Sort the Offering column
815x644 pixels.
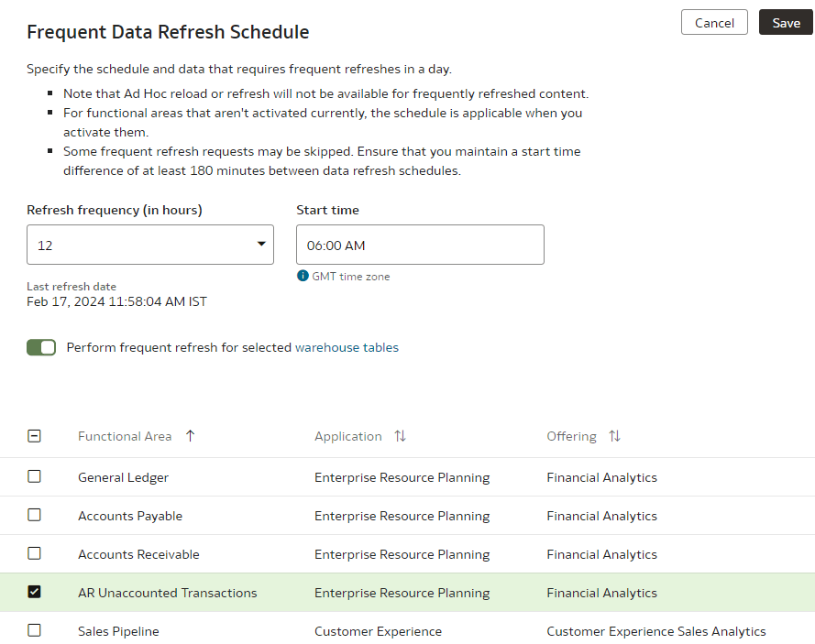pyautogui.click(x=614, y=436)
